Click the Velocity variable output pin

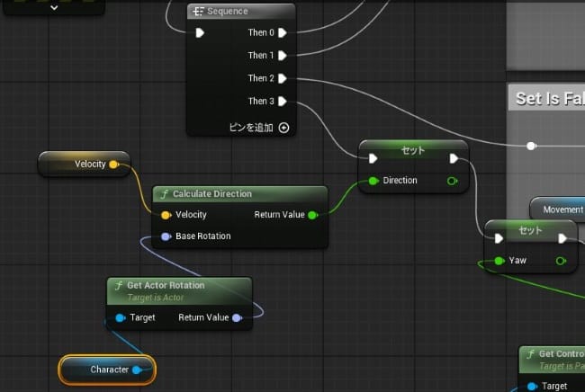point(114,165)
